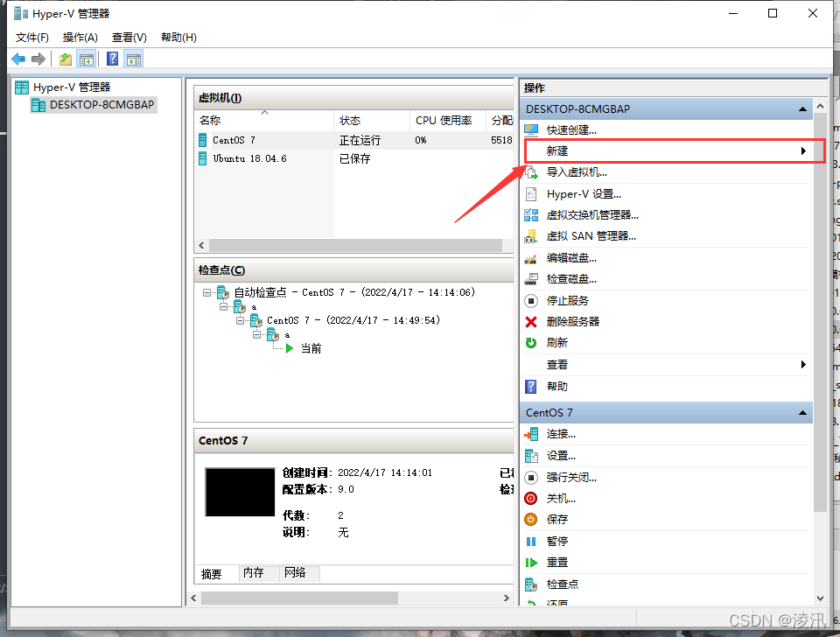Click 检查点 action icon
840x637 pixels.
click(531, 584)
